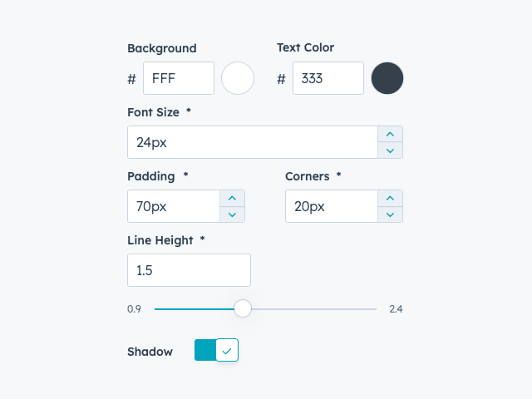Click the Shadow label text

pyautogui.click(x=150, y=352)
